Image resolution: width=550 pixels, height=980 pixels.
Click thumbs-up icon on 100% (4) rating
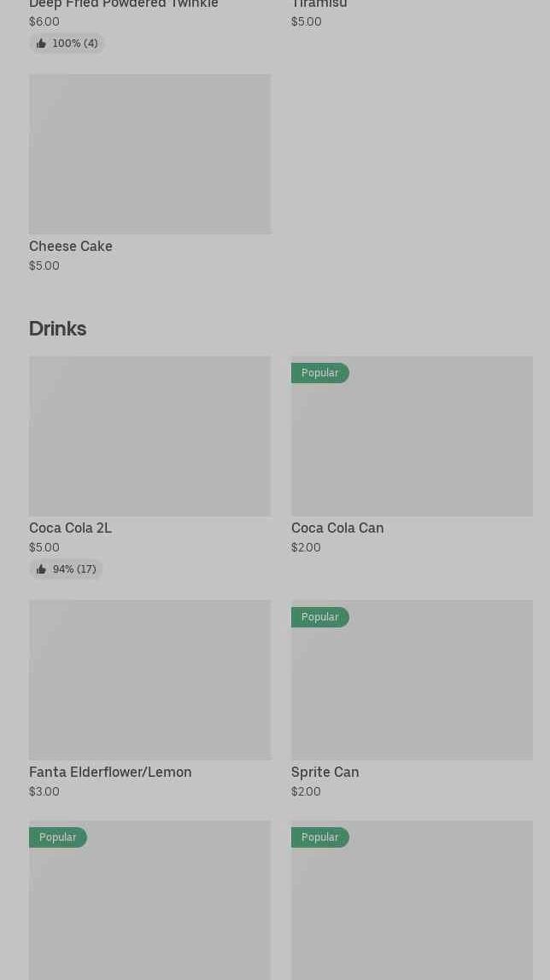point(41,44)
